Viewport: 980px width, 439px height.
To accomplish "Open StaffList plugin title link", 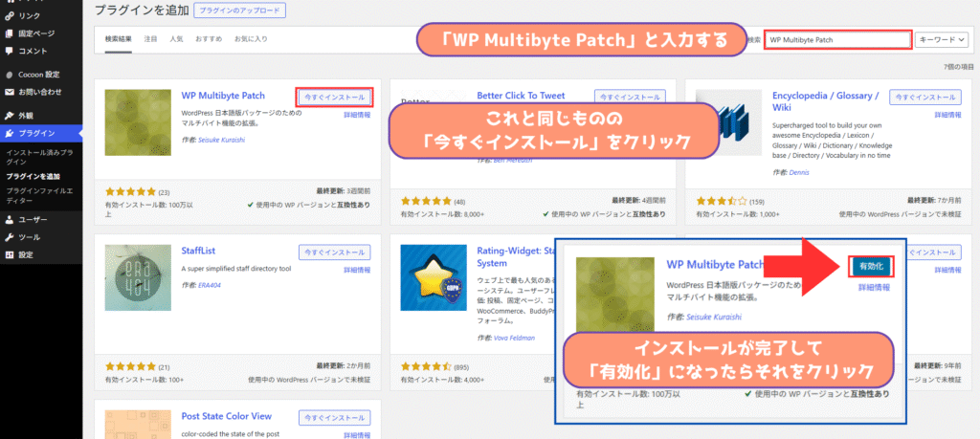I will pos(198,251).
